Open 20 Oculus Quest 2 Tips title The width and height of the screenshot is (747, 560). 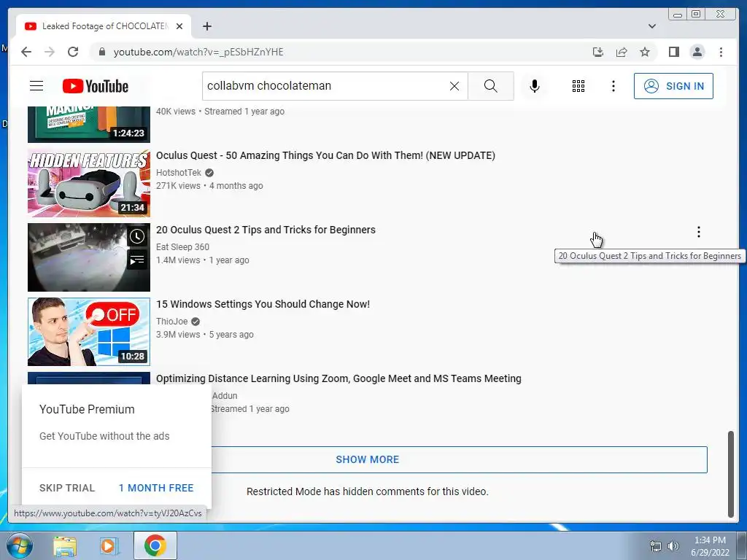click(266, 230)
